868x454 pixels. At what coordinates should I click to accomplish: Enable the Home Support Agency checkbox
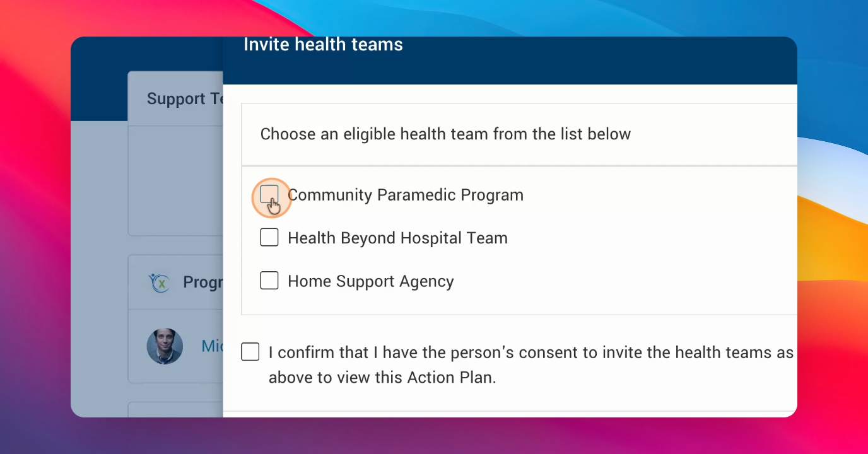[269, 281]
